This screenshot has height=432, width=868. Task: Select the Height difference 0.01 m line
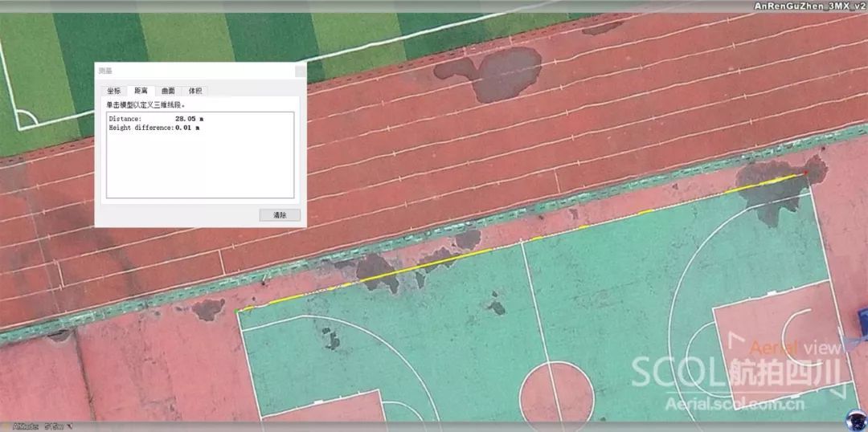(x=154, y=128)
